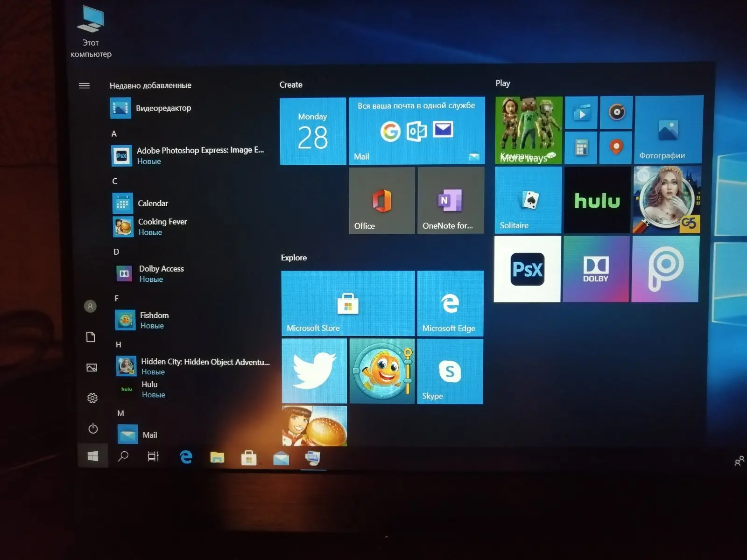Viewport: 747px width, 560px height.
Task: Open the PsX Photoshop Express tile
Action: [528, 269]
